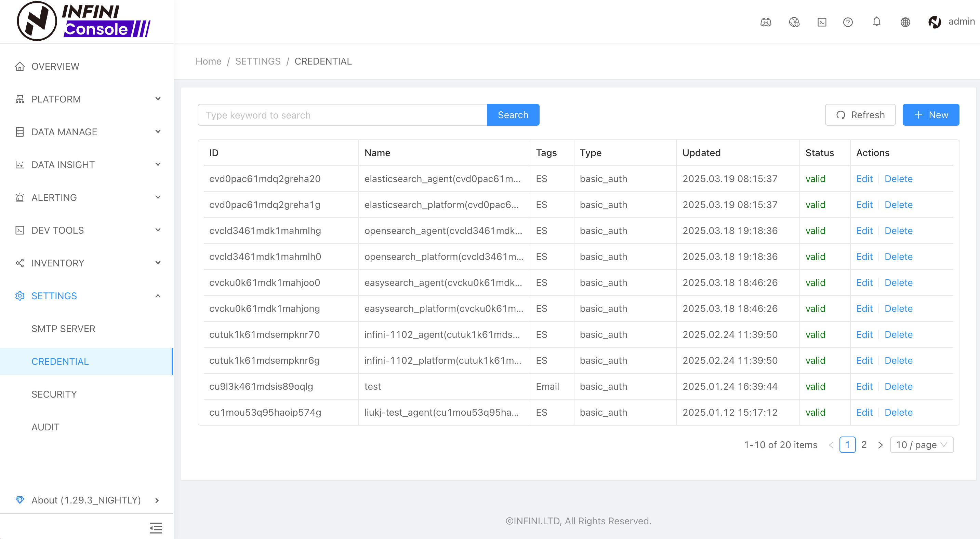The height and width of the screenshot is (539, 980).
Task: Click the language globe icon
Action: pyautogui.click(x=905, y=22)
